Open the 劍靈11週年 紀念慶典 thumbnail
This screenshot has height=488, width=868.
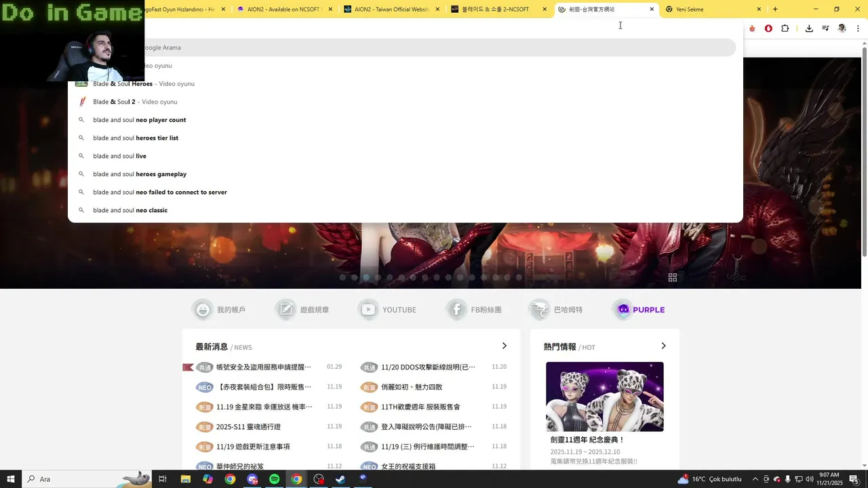point(605,396)
